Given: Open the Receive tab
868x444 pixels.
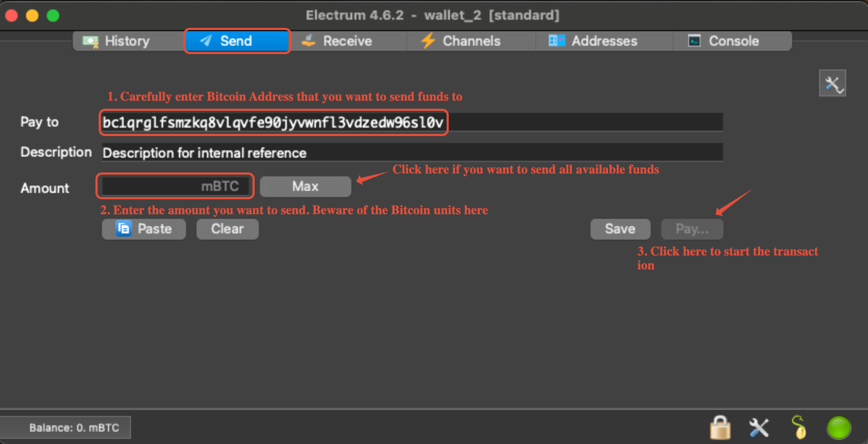Looking at the screenshot, I should (x=348, y=41).
